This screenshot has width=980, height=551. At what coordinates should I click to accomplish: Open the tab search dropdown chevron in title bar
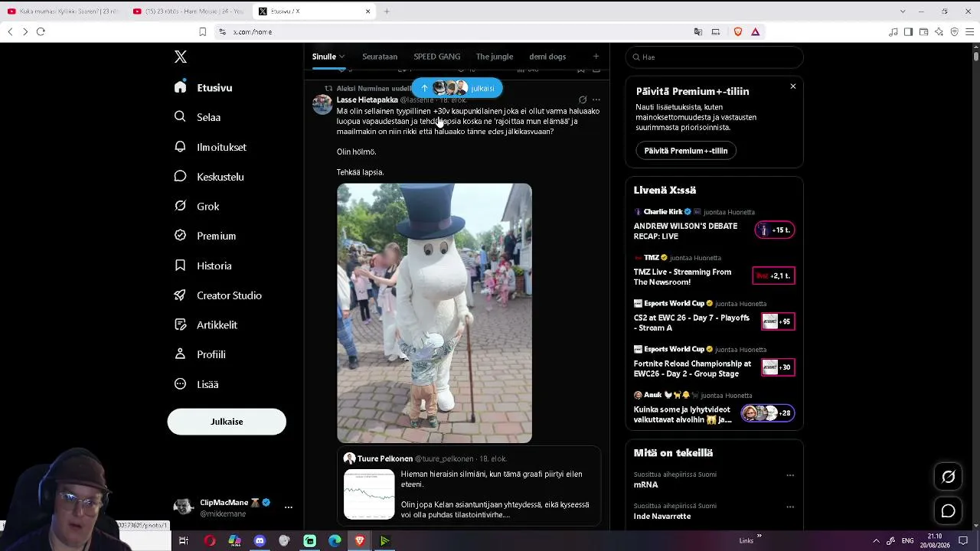(x=903, y=11)
